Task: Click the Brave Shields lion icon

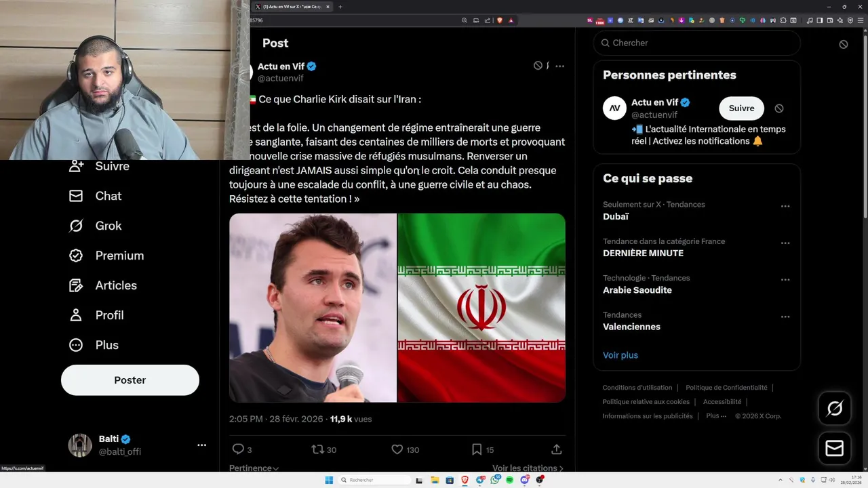Action: 498,20
